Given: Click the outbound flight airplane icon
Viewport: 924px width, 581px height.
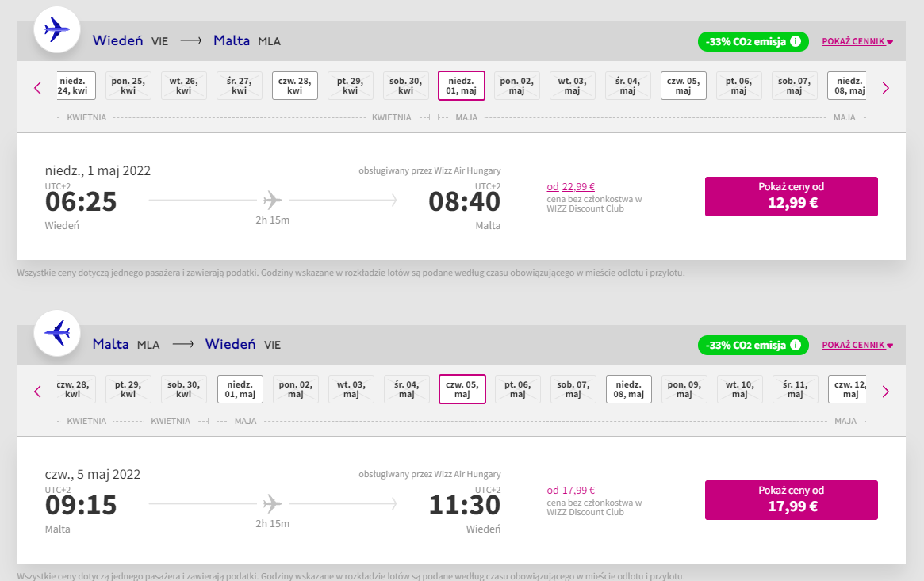Looking at the screenshot, I should tap(56, 29).
